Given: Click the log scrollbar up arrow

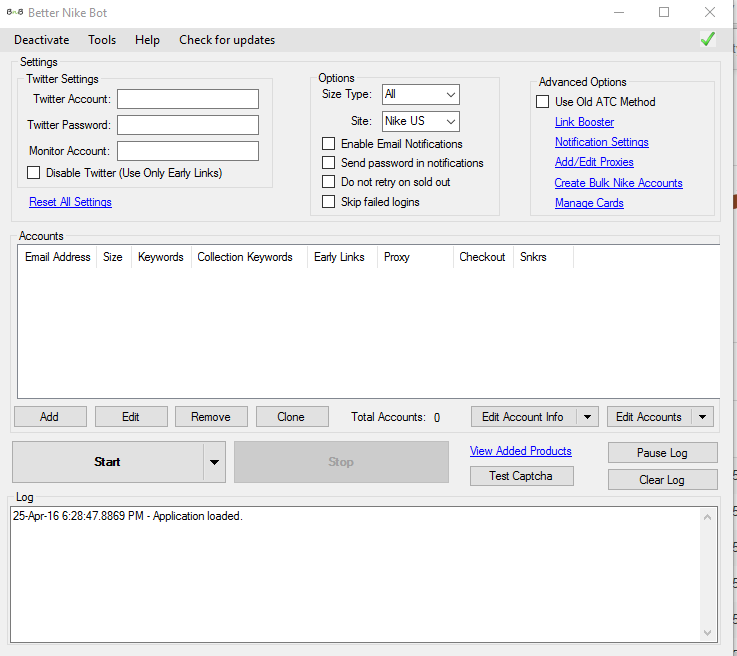Looking at the screenshot, I should tap(707, 517).
